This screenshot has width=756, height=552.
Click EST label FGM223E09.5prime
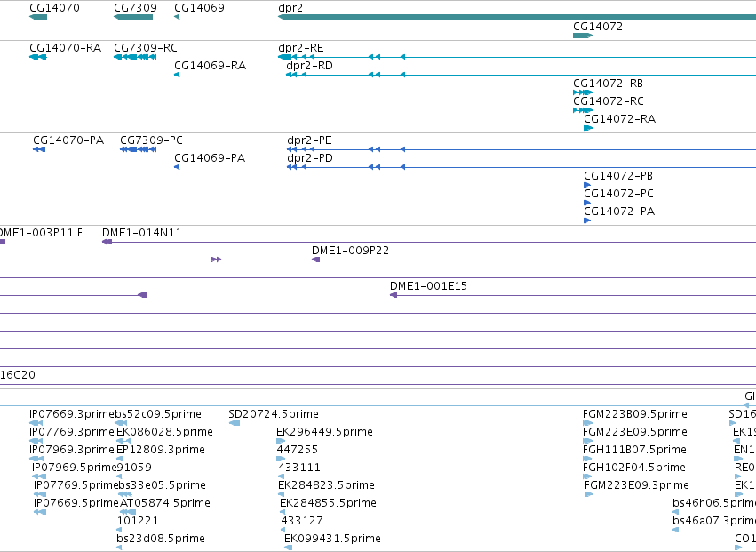pyautogui.click(x=635, y=432)
